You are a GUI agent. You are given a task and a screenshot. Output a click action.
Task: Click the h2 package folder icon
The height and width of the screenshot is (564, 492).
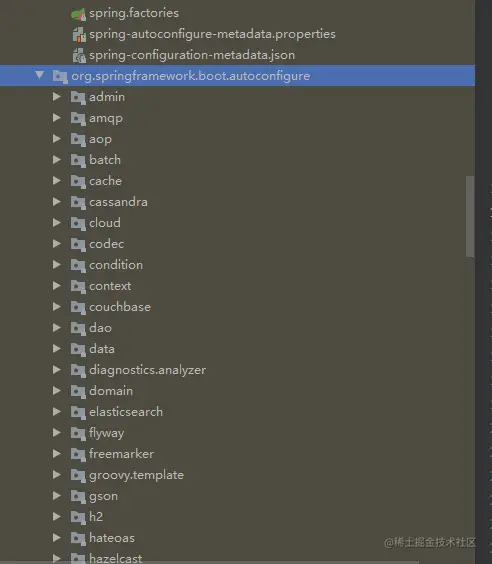[x=78, y=517]
